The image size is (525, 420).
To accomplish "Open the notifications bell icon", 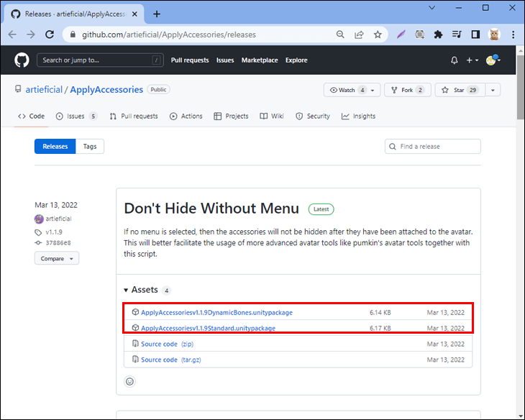I will tap(454, 60).
